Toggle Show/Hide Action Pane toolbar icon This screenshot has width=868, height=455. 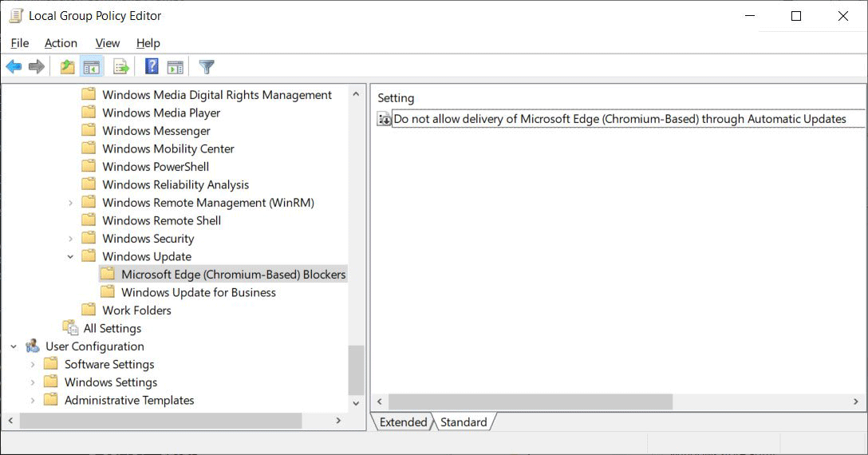tap(176, 67)
